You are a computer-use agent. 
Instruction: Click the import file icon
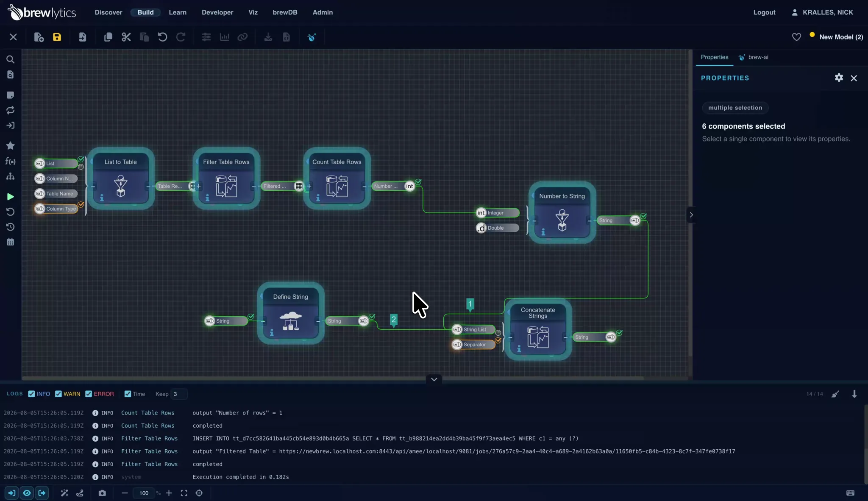(x=82, y=37)
